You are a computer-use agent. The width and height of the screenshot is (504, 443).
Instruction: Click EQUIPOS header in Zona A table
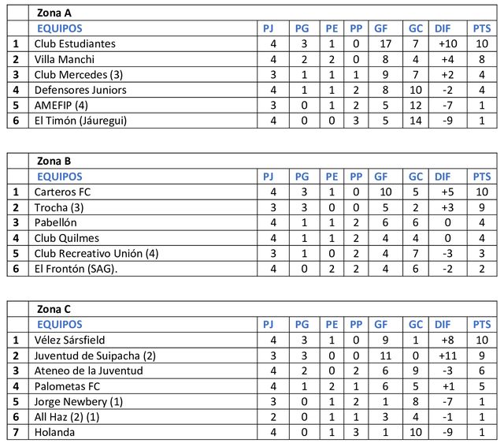pyautogui.click(x=60, y=28)
